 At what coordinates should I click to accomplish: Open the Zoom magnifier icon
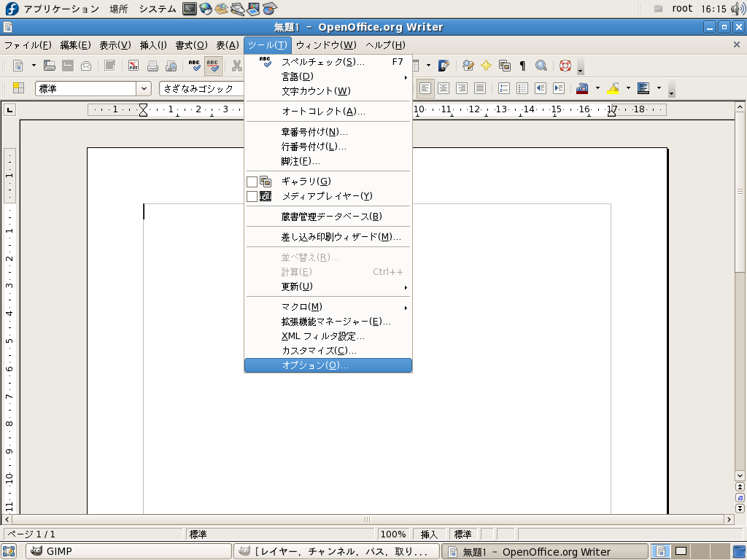pyautogui.click(x=541, y=66)
